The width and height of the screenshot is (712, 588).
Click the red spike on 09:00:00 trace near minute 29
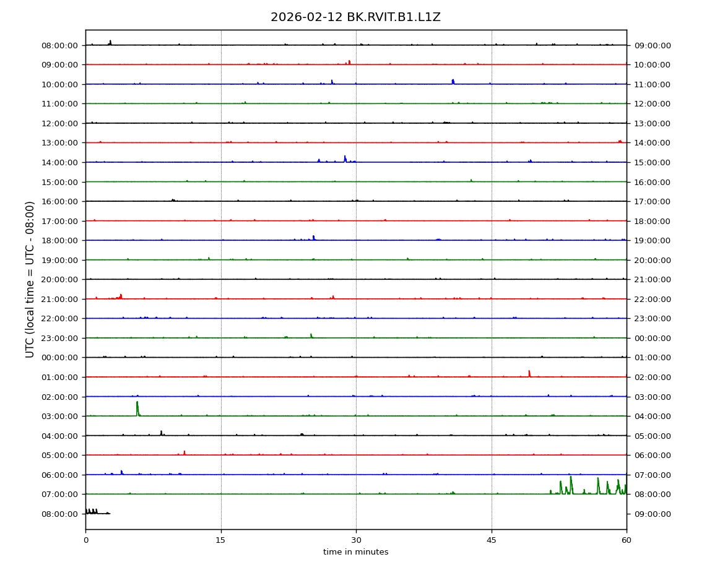349,62
